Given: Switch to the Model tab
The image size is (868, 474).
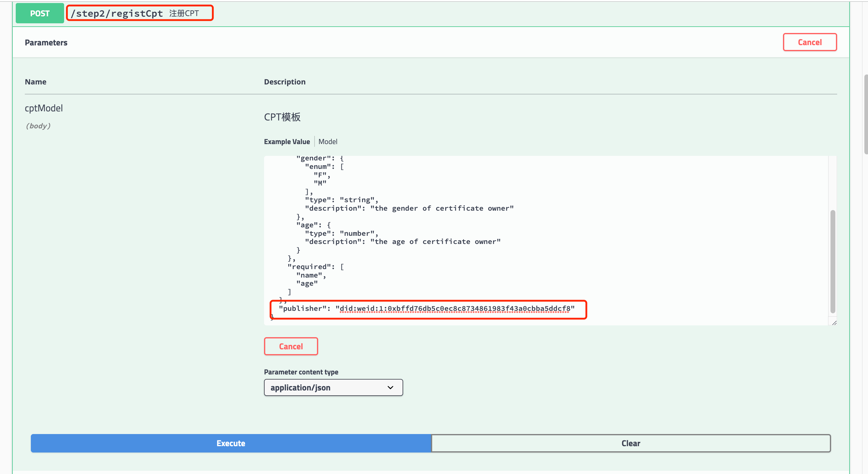Looking at the screenshot, I should click(328, 142).
